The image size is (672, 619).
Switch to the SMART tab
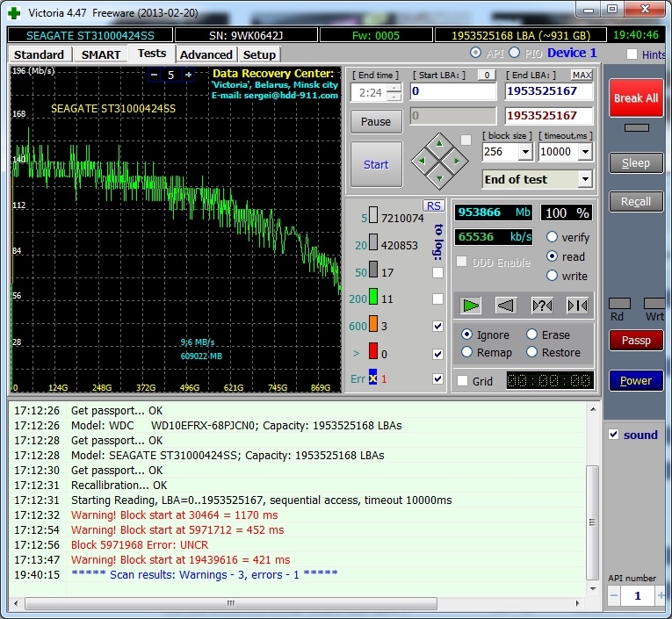coord(101,54)
